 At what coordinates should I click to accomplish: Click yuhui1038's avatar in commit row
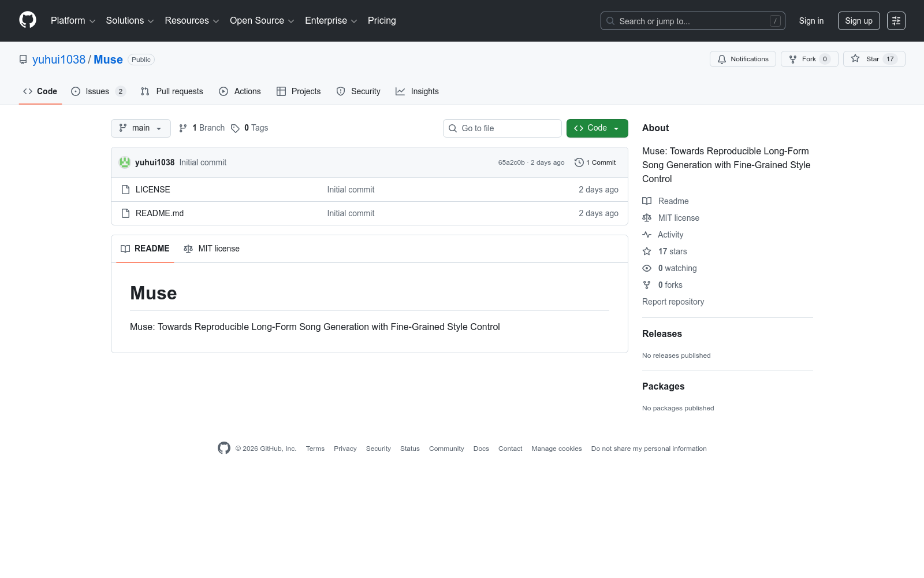click(125, 162)
